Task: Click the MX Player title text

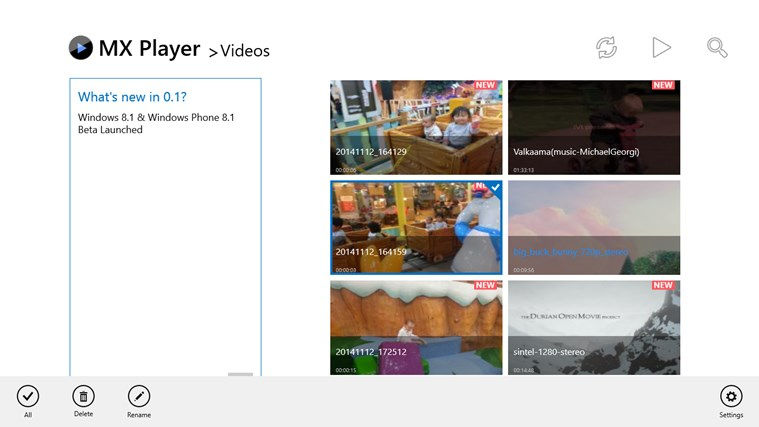Action: point(149,48)
